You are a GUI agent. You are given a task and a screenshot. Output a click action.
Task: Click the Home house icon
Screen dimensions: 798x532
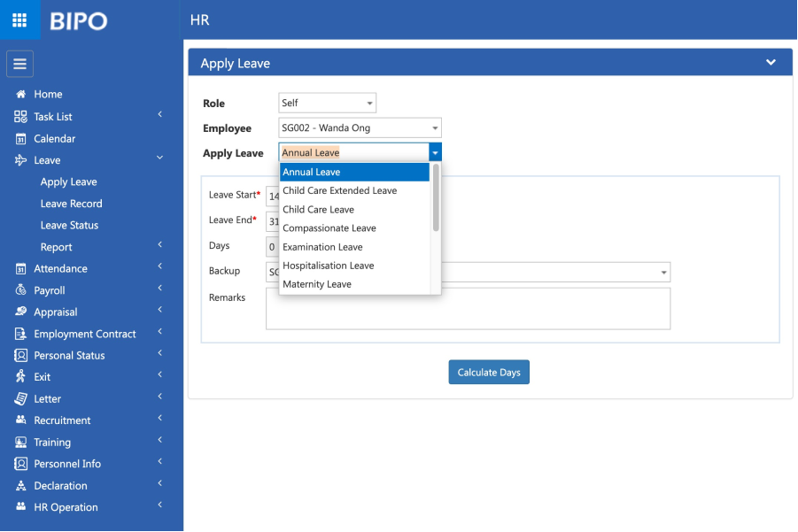point(20,94)
